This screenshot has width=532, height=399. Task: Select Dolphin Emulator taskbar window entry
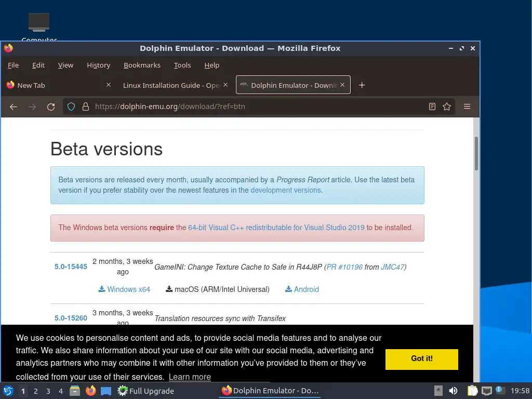coord(270,391)
